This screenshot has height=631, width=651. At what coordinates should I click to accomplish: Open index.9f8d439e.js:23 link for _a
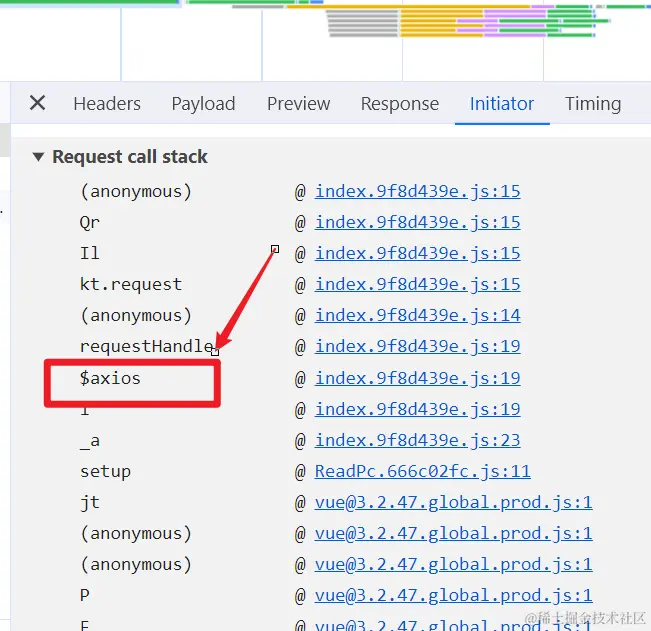coord(418,440)
